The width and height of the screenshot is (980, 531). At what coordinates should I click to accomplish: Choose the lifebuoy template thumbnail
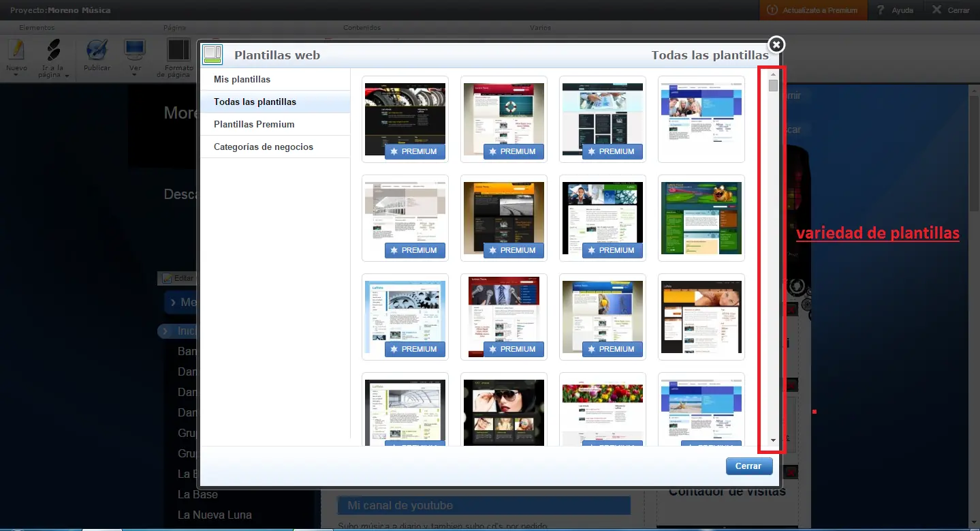[504, 119]
